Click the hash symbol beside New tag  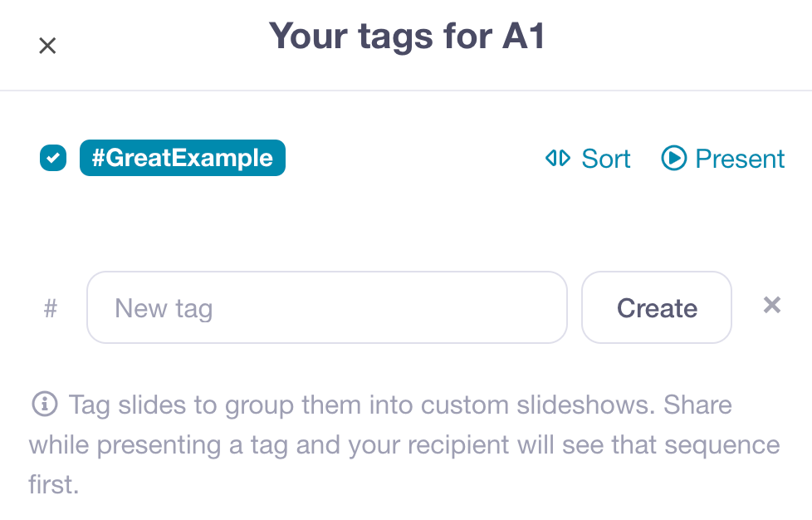pos(51,308)
